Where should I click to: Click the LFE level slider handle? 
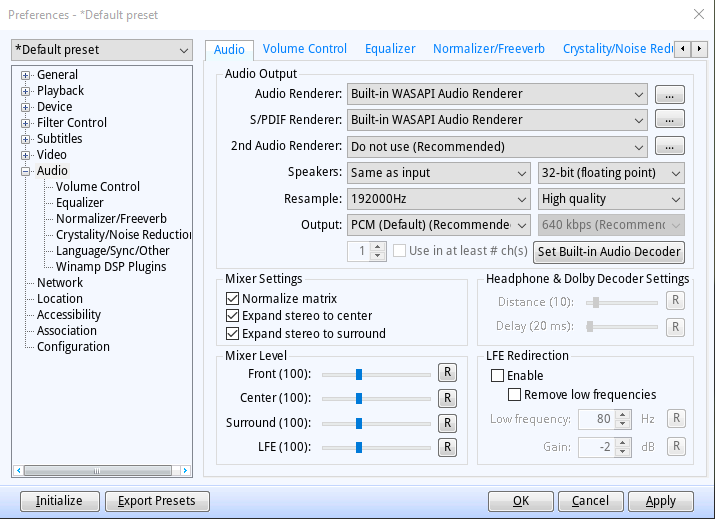coord(359,447)
